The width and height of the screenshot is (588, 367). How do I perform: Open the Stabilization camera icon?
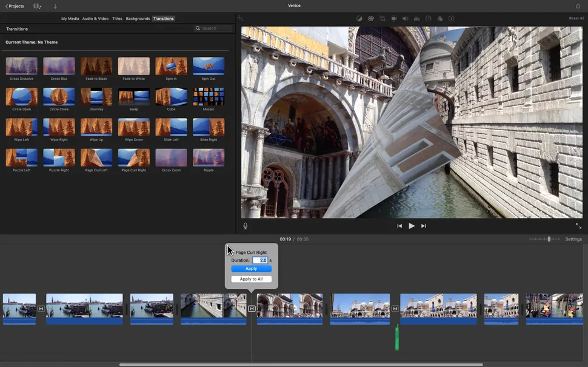(x=393, y=19)
